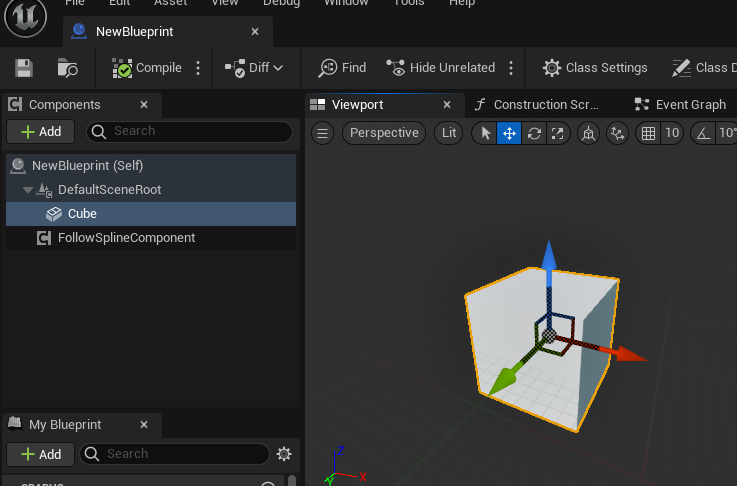Choose the Translate move tool
Screen dimensions: 737x486
click(x=509, y=133)
